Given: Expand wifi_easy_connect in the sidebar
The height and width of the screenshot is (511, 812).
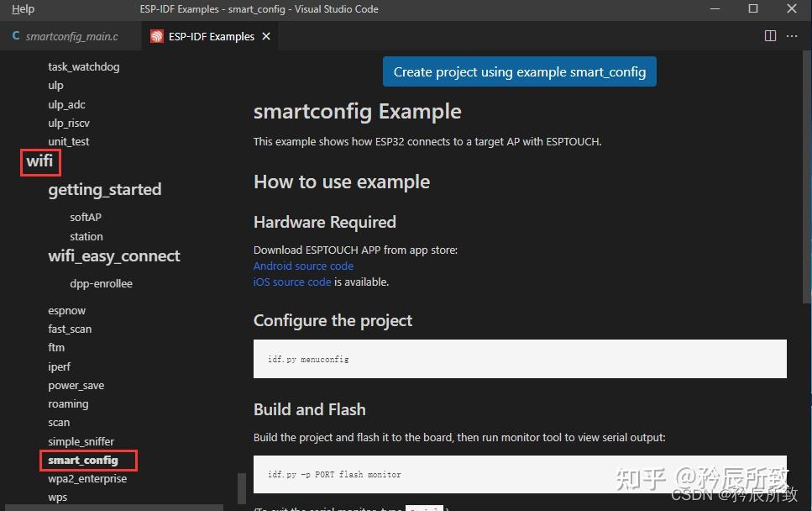Looking at the screenshot, I should tap(114, 255).
